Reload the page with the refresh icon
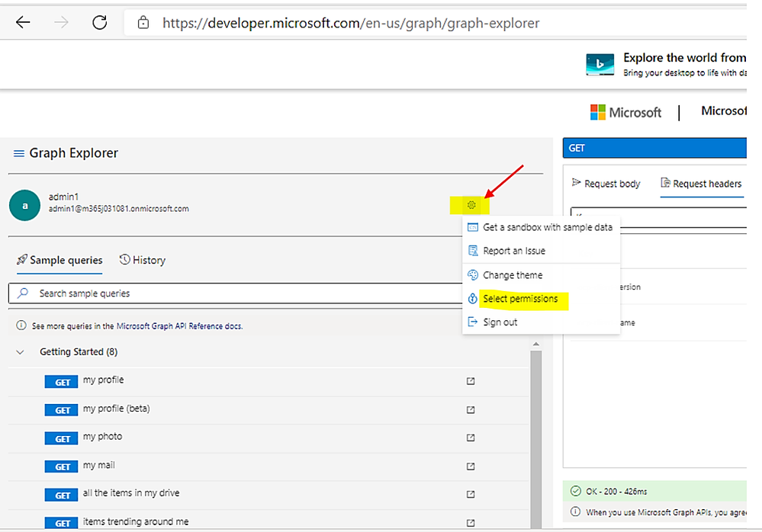 pyautogui.click(x=100, y=22)
